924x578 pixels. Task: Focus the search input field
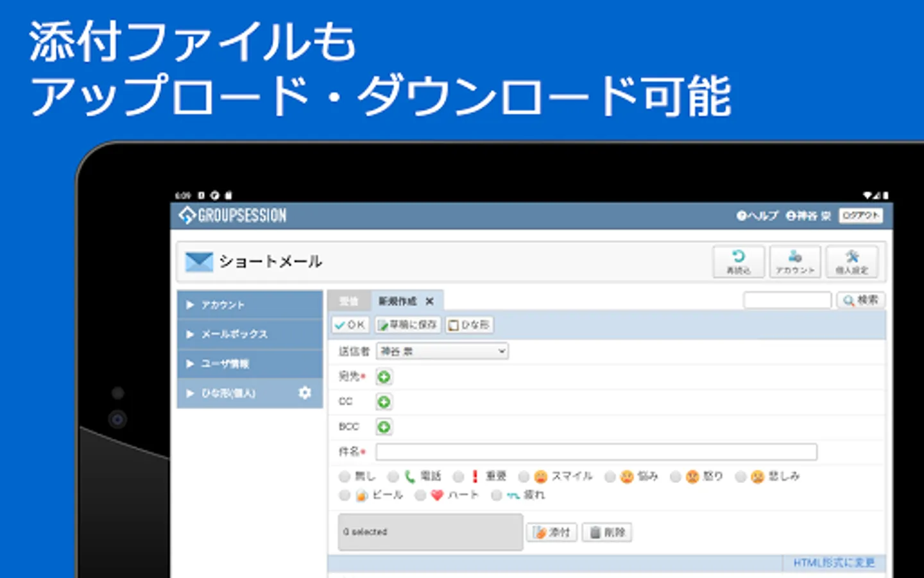[x=787, y=300]
